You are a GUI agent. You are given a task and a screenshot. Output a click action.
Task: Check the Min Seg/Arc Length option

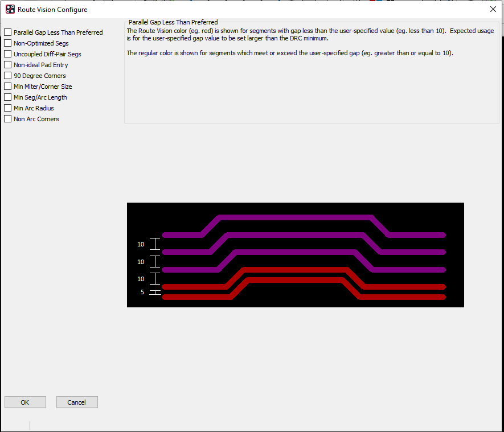click(8, 97)
